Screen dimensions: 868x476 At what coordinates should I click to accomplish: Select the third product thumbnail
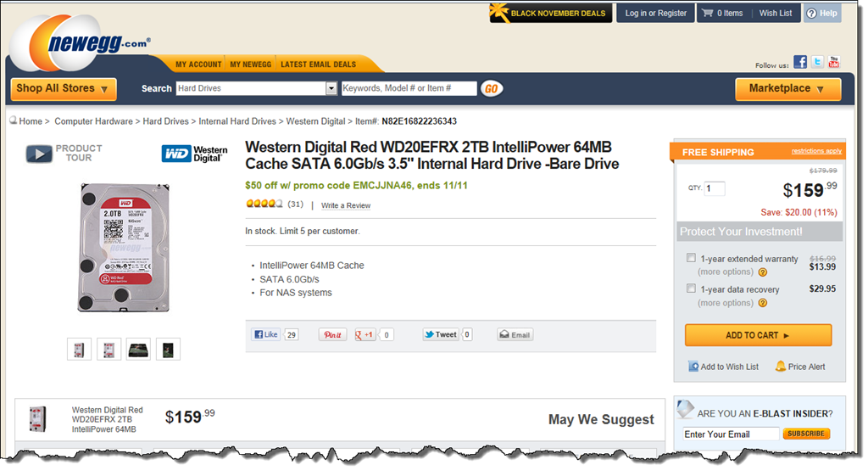[x=138, y=350]
